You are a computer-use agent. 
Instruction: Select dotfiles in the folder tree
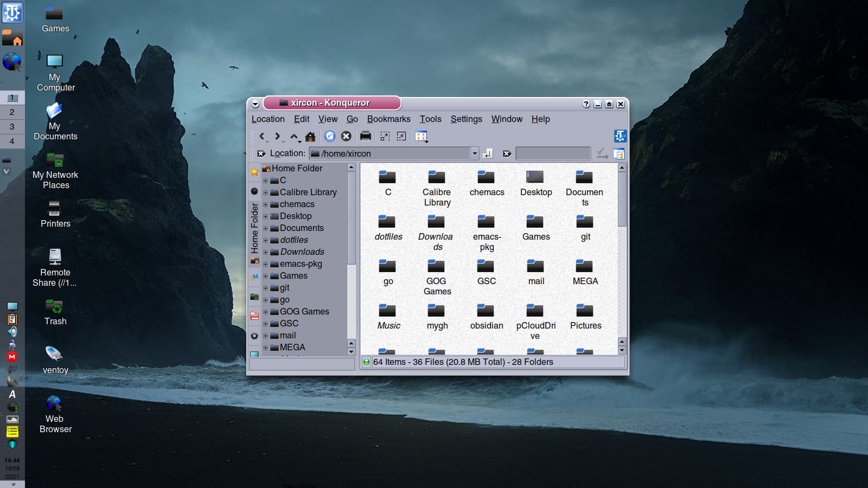294,240
